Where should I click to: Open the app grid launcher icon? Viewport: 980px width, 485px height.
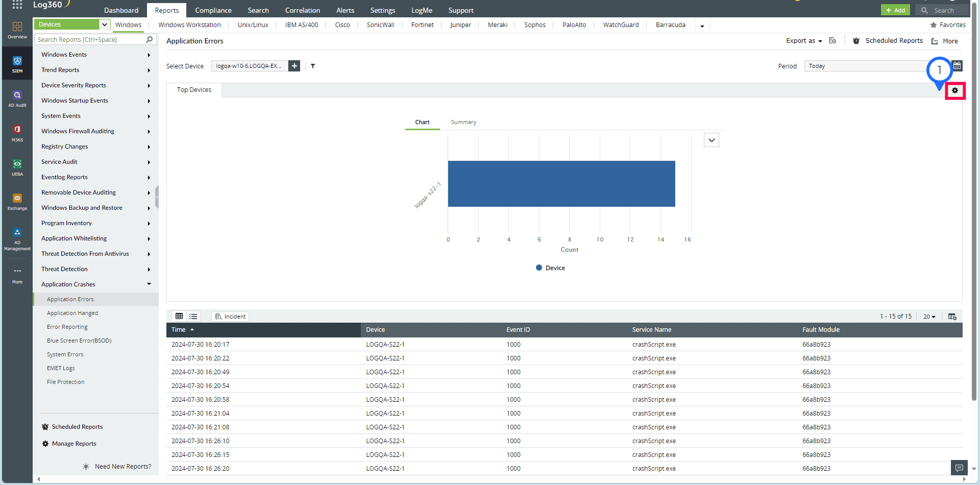pos(17,5)
